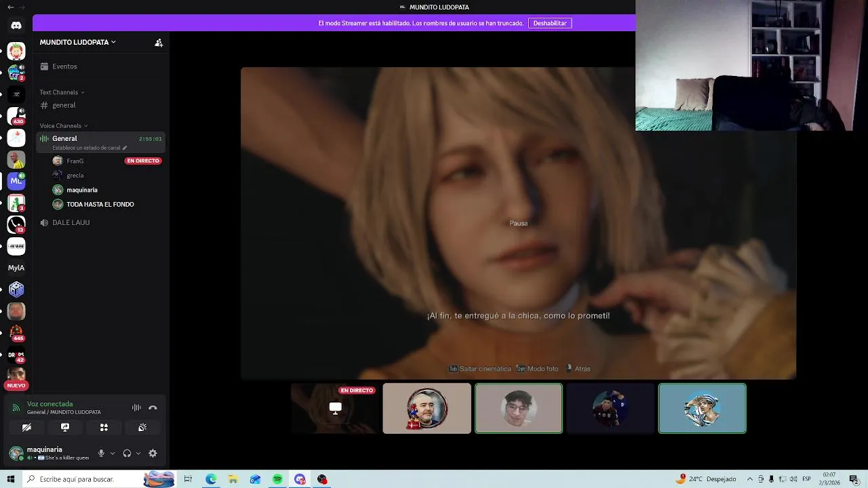Open the strawberry avatar server
The width and height of the screenshot is (868, 488).
pyautogui.click(x=16, y=51)
